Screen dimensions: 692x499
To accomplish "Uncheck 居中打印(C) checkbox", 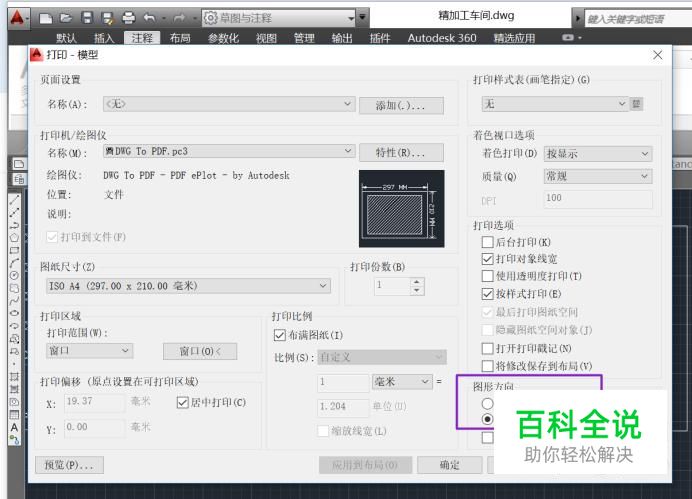I will (x=182, y=402).
